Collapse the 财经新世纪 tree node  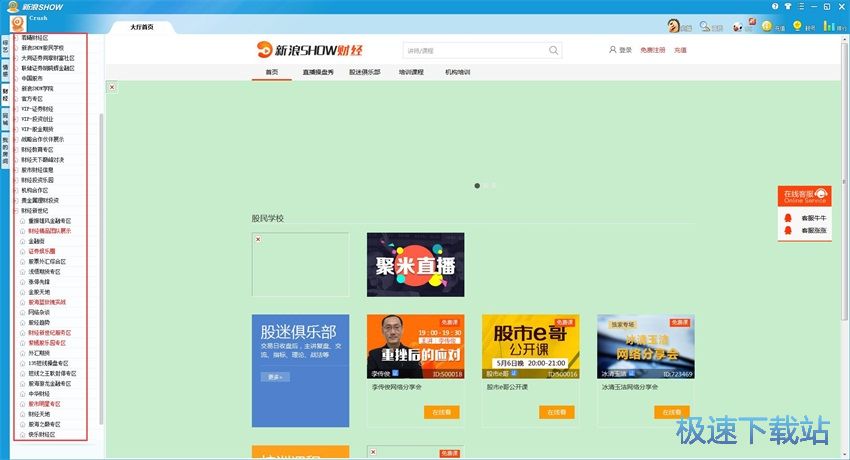17,211
